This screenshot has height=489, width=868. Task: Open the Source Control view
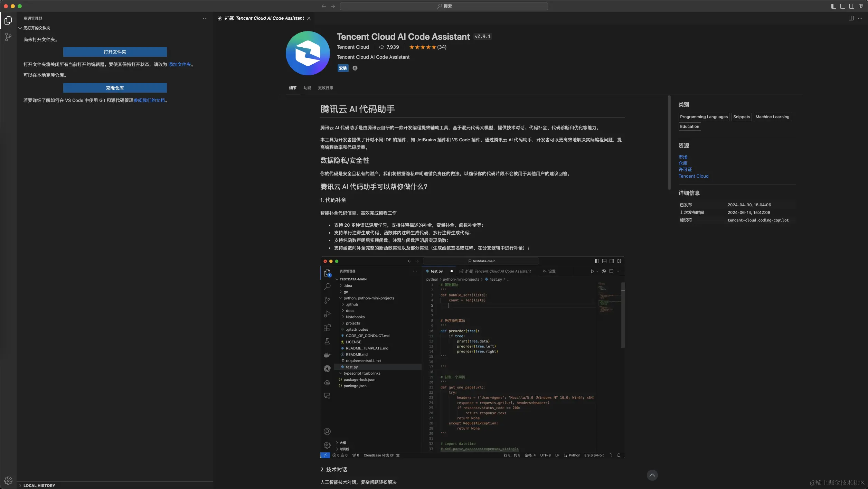[8, 37]
